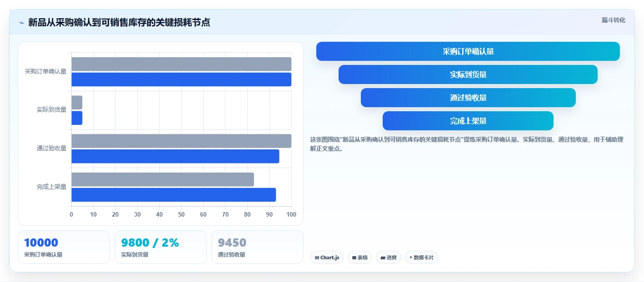This screenshot has width=644, height=282.
Task: Click the 采购订单确认量 chart axis label
Action: 46,71
